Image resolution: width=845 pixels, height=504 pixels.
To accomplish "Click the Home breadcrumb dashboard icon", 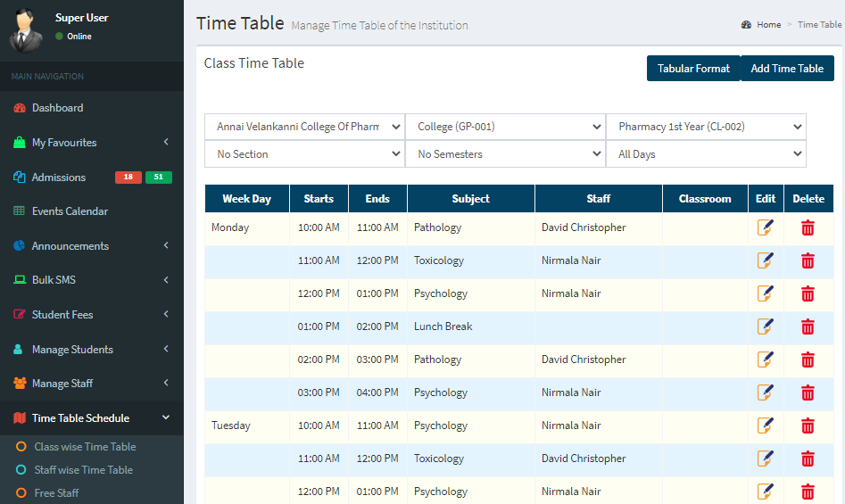I will pyautogui.click(x=746, y=25).
